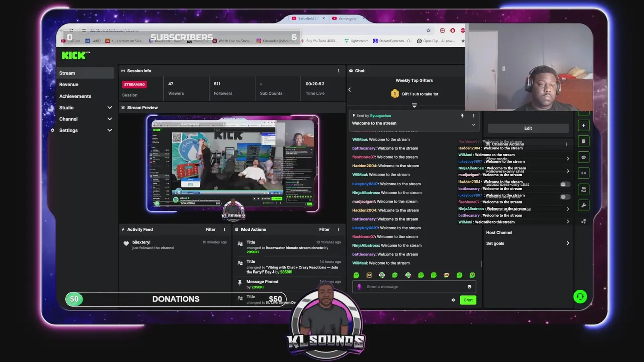Open the wrench tools icon in right rail
Screen dimensions: 644x362
click(x=584, y=205)
